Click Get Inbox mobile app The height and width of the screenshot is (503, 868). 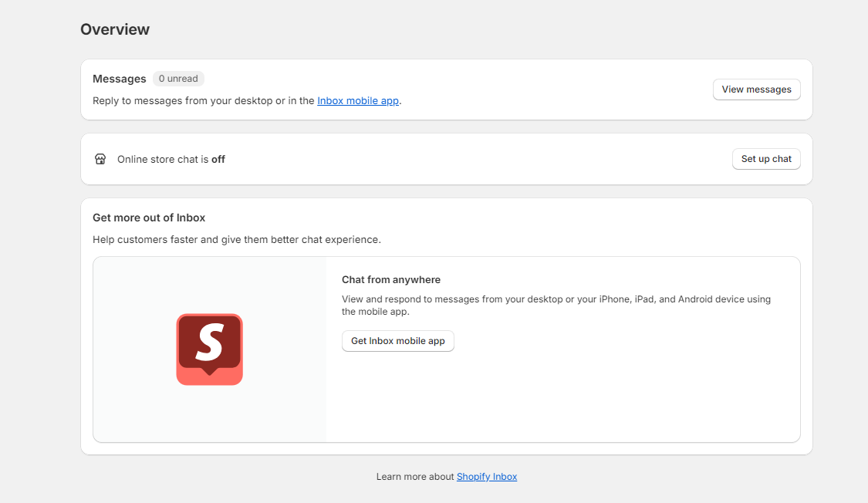pos(397,341)
